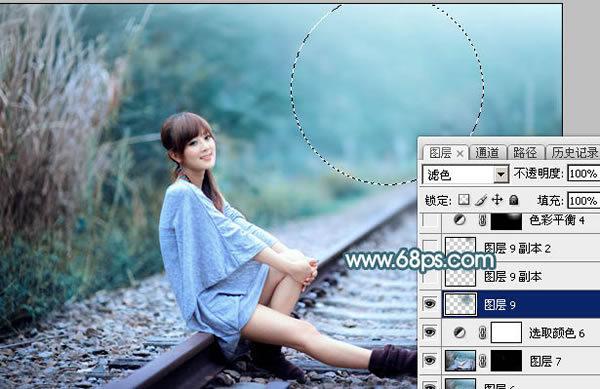The width and height of the screenshot is (600, 389).
Task: Open the 滤色 blend mode dropdown
Action: pos(465,174)
